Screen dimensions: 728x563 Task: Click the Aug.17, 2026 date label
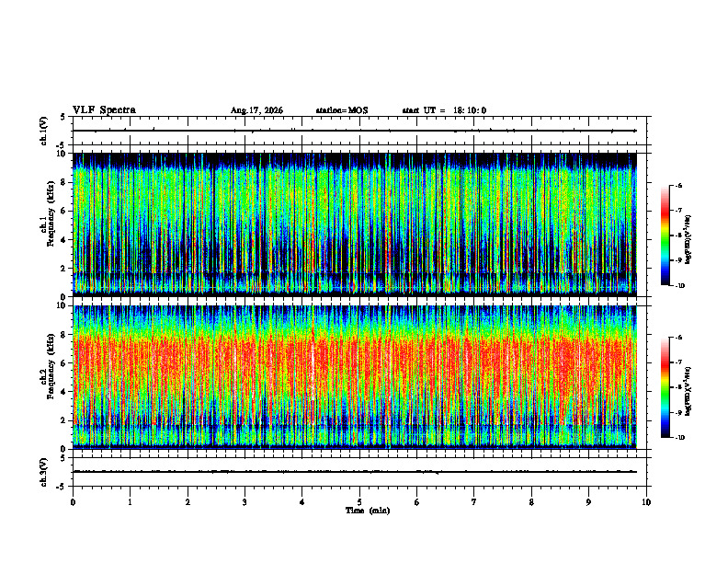[256, 110]
